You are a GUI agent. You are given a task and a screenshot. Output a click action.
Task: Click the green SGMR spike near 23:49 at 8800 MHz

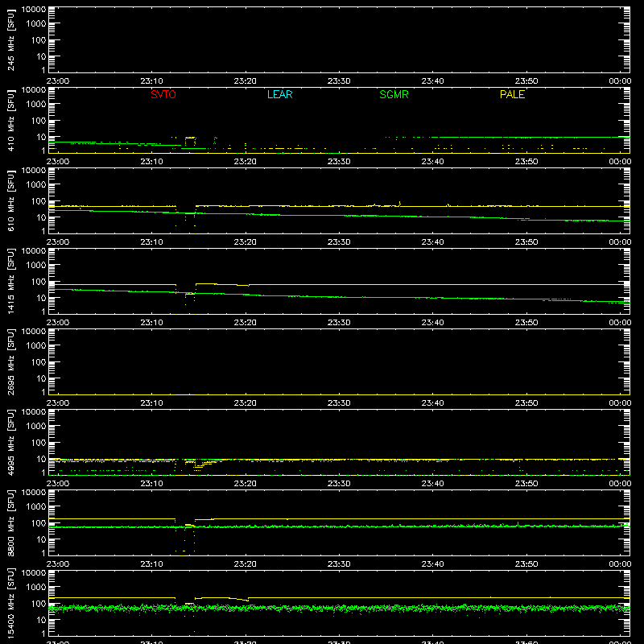[518, 523]
